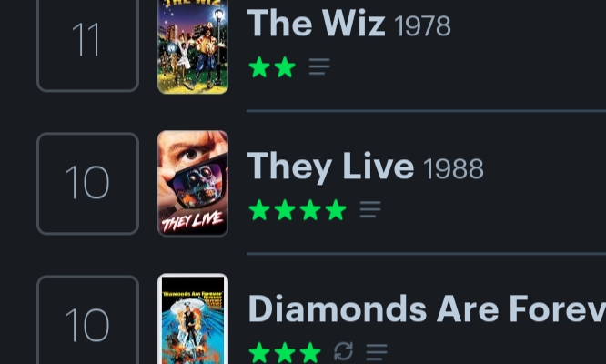Click the third green star of Diamonds Are Forever
The width and height of the screenshot is (606, 364).
click(310, 352)
